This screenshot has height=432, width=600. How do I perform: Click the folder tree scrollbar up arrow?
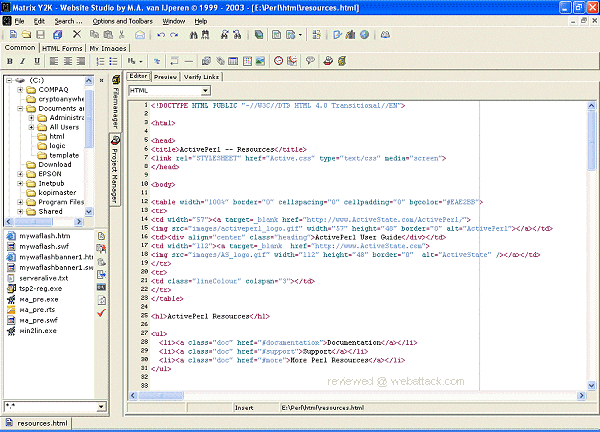coord(89,81)
